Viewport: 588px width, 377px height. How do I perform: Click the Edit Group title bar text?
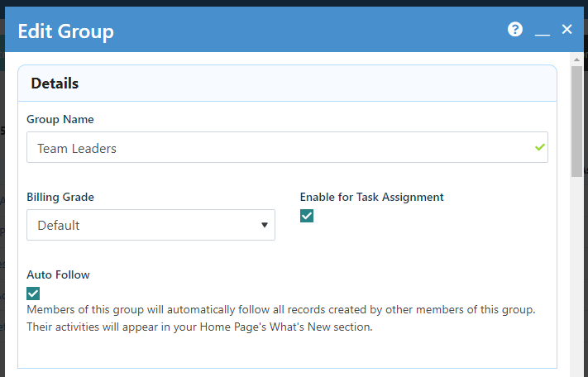[x=65, y=31]
